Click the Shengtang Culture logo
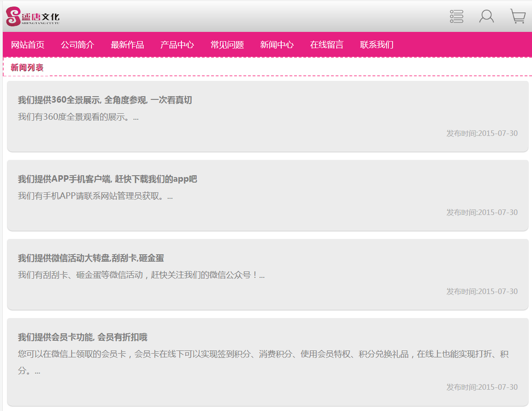532x411 pixels. click(x=33, y=17)
